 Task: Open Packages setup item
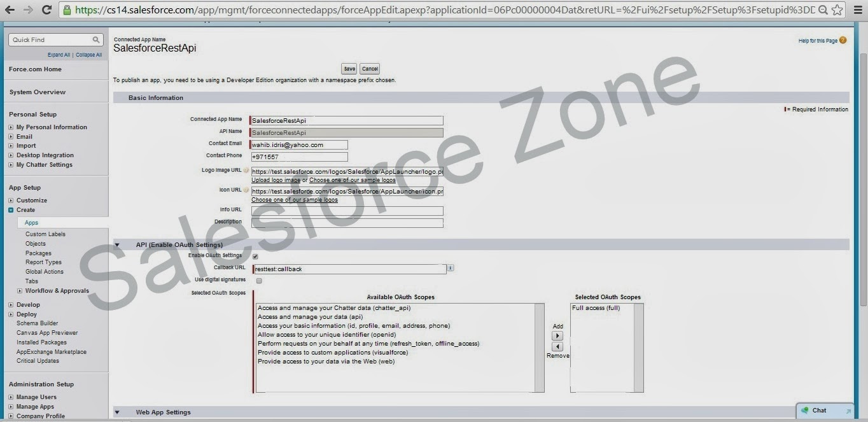pyautogui.click(x=38, y=253)
